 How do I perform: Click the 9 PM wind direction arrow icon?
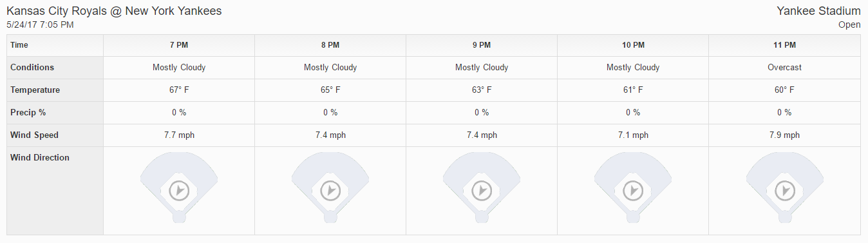coord(482,191)
